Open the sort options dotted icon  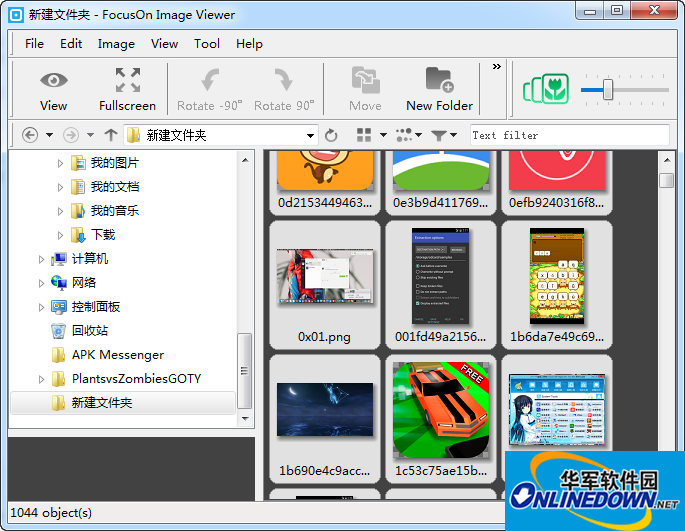[404, 135]
